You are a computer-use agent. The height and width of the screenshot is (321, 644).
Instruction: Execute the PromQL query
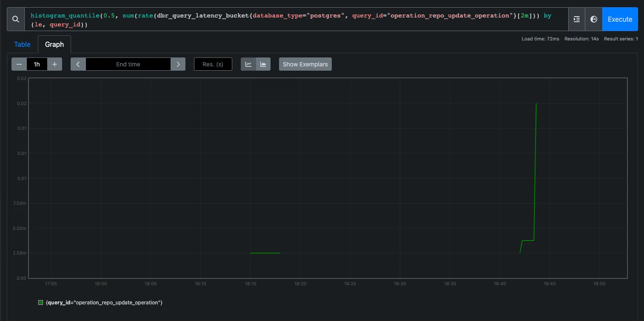619,19
